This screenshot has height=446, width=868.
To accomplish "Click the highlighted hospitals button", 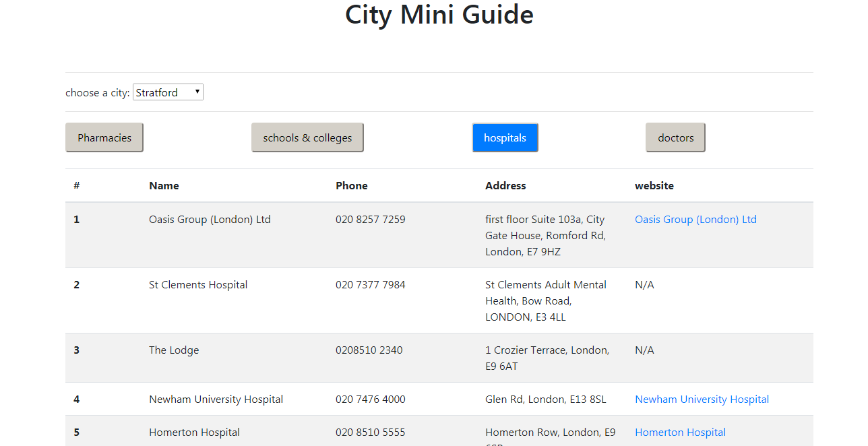I will click(505, 137).
